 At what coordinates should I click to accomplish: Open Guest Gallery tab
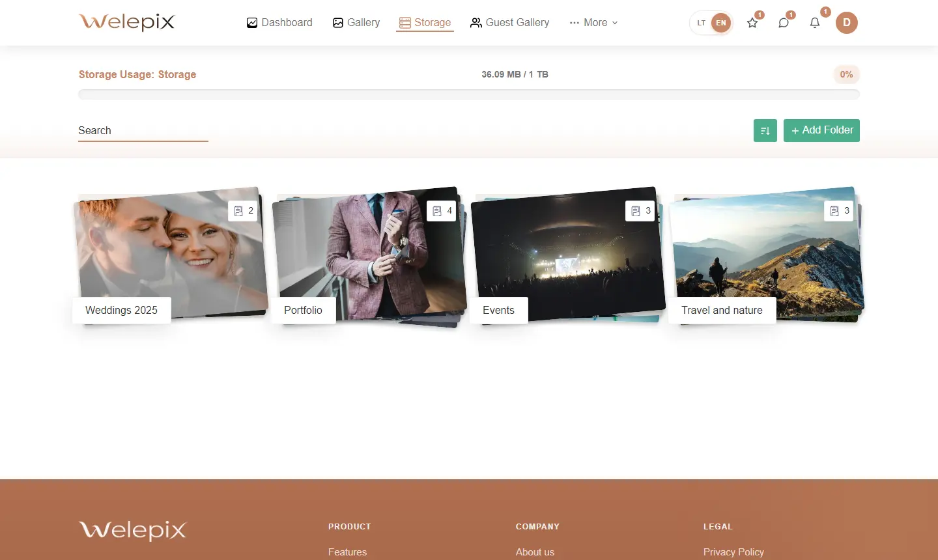510,23
